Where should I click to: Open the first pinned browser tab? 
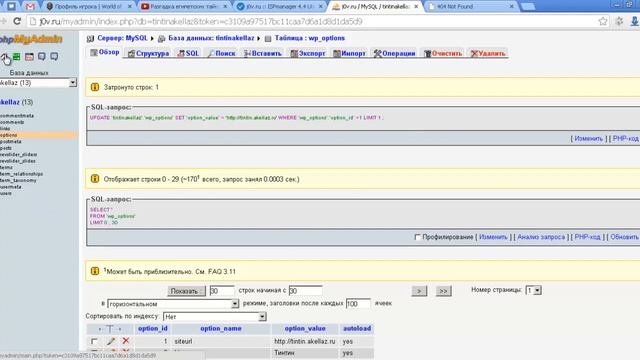pyautogui.click(x=11, y=7)
